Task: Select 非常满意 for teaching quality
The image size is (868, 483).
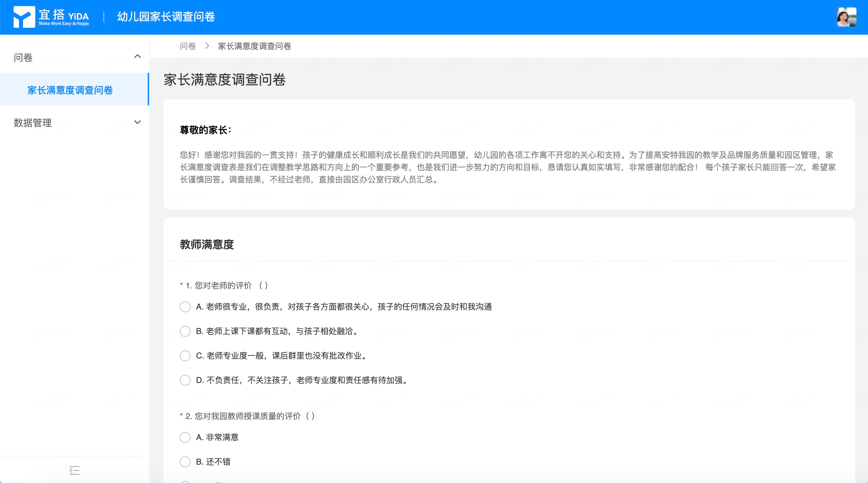Action: (185, 437)
